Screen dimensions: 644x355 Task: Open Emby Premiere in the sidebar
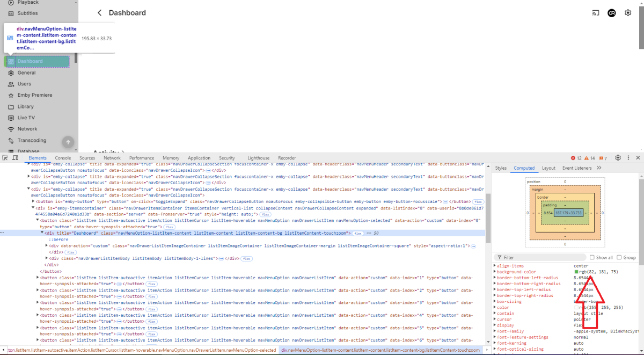click(x=36, y=95)
